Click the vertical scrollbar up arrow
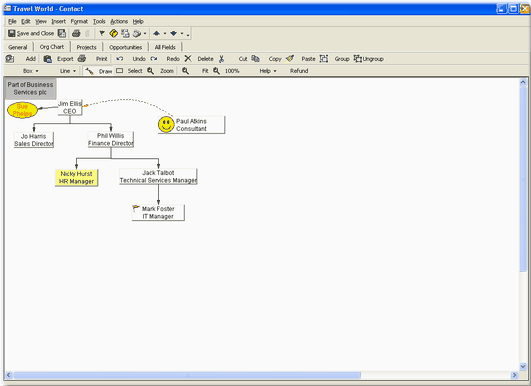The image size is (531, 386). tap(523, 82)
